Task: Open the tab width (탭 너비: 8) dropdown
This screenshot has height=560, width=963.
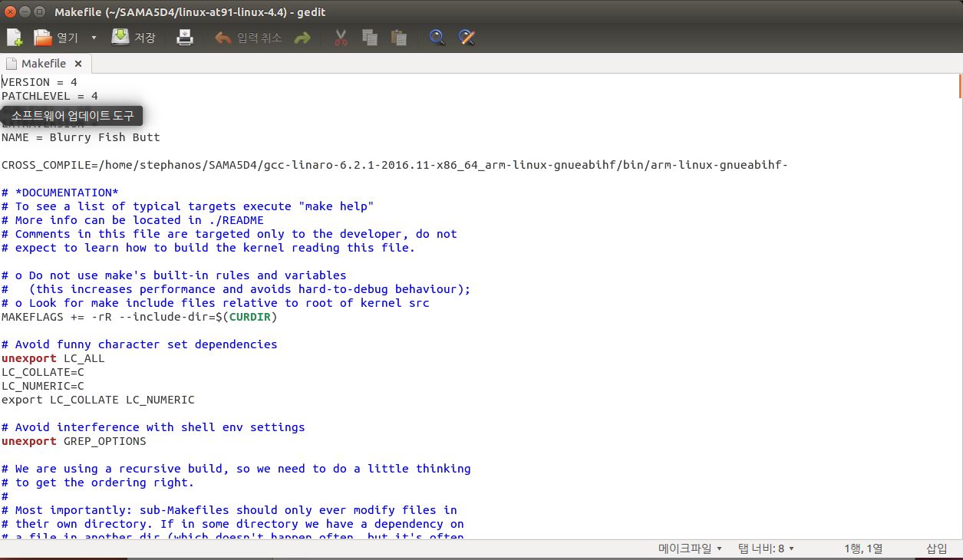Action: pos(765,548)
